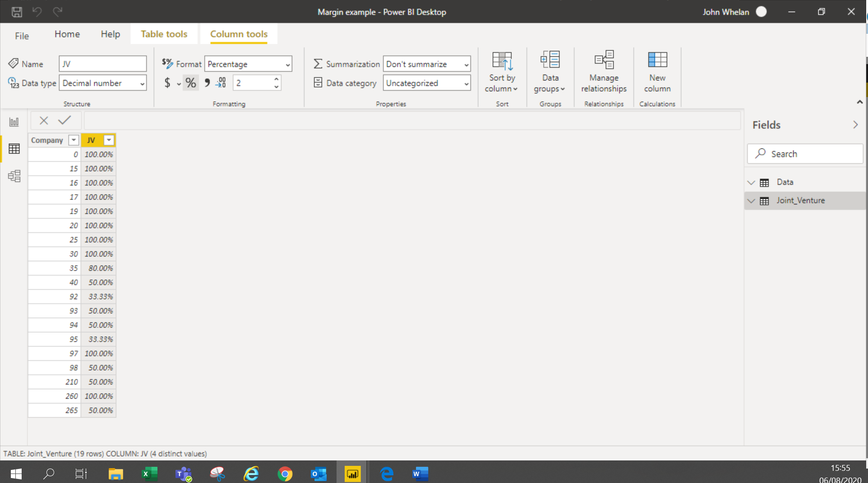
Task: Open Data type dropdown showing Decimal number
Action: point(103,83)
